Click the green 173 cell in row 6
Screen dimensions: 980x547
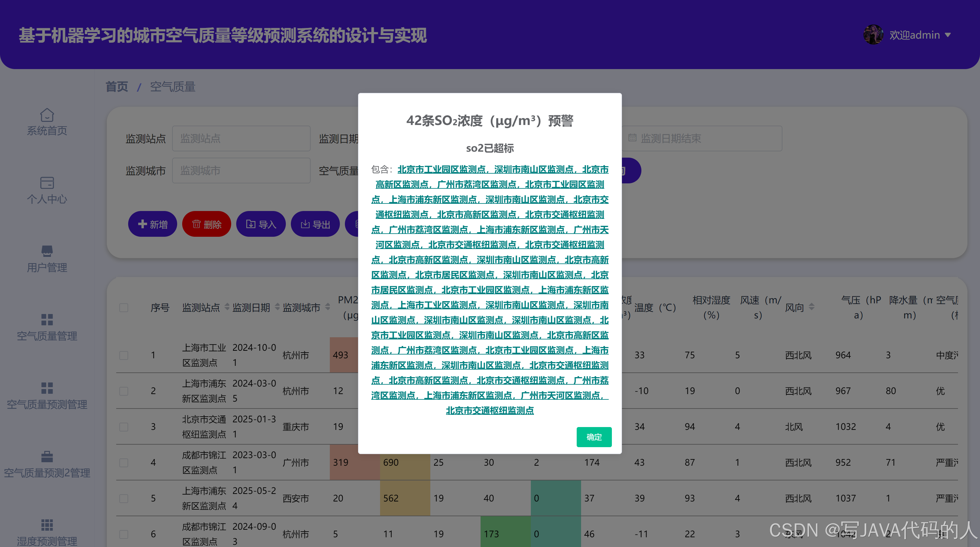(x=505, y=534)
